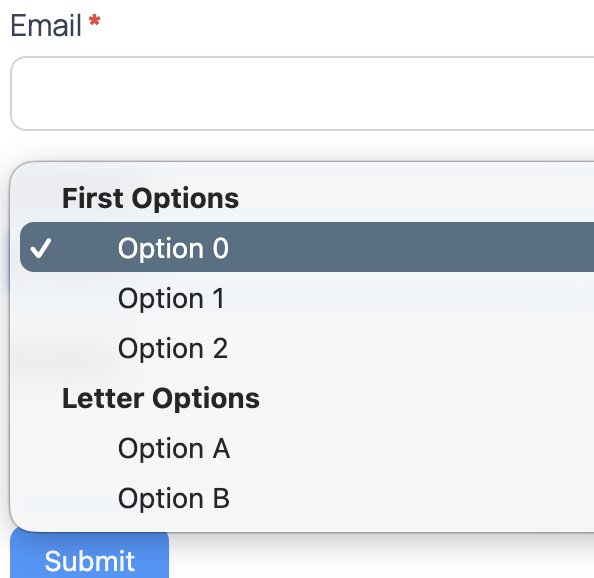Image resolution: width=594 pixels, height=578 pixels.
Task: Select Option A under Letter Options
Action: 307,448
